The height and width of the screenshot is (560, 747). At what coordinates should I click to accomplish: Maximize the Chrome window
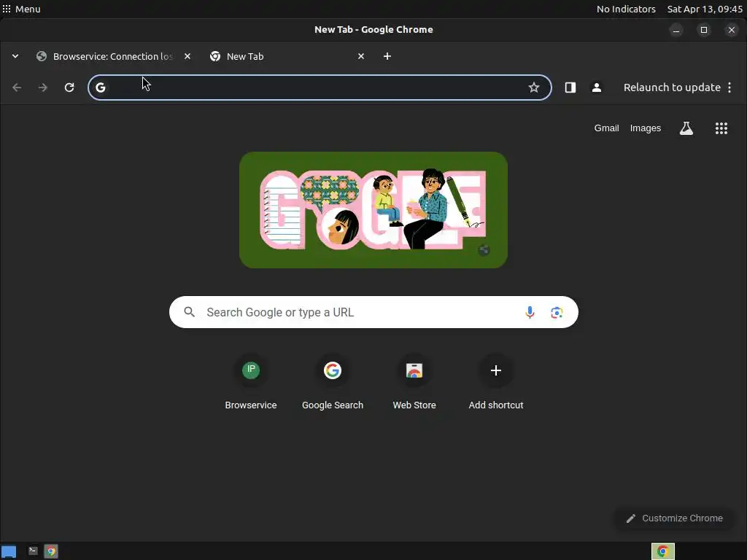[x=704, y=30]
